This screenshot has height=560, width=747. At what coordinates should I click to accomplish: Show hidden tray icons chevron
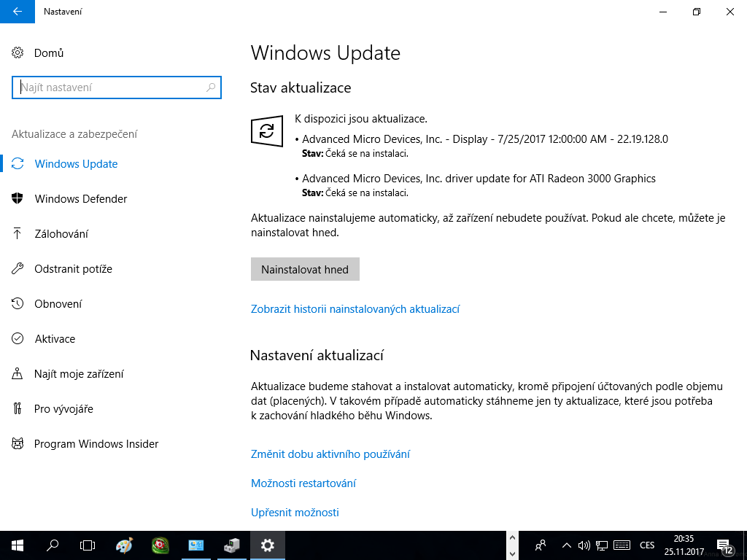(566, 545)
